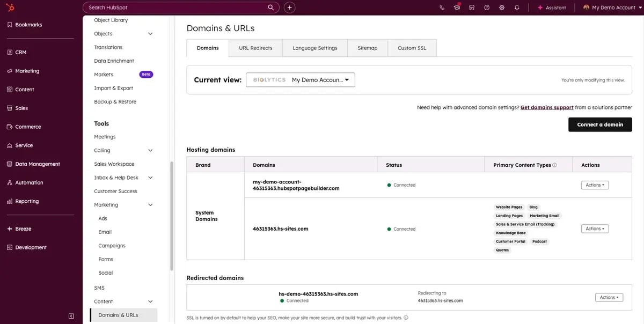
Task: Open the Sales navigation section
Action: coord(17,108)
